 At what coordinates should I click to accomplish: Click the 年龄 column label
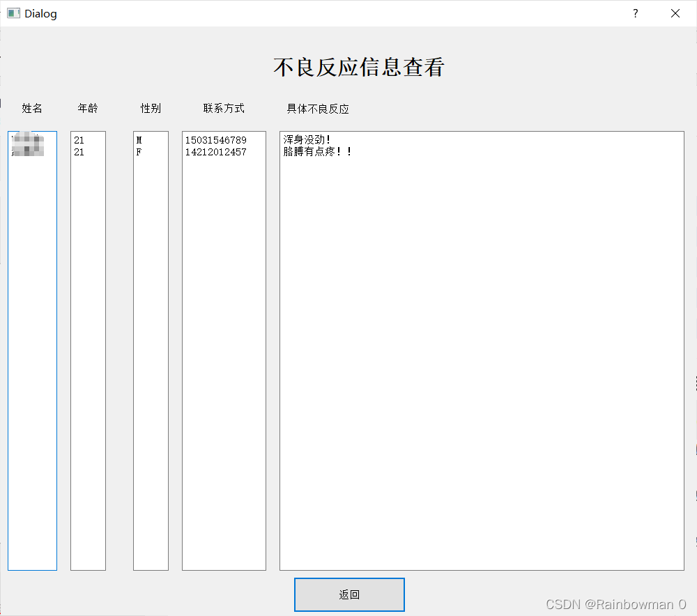tap(88, 108)
